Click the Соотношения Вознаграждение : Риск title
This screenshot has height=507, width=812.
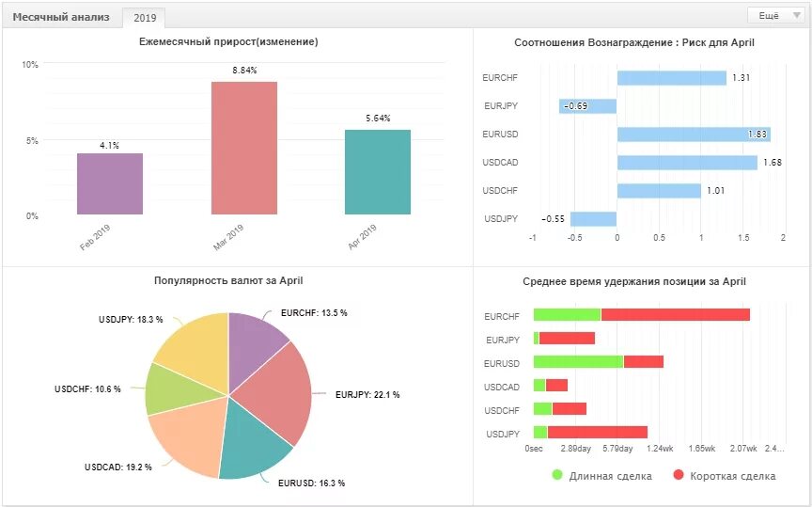coord(633,42)
